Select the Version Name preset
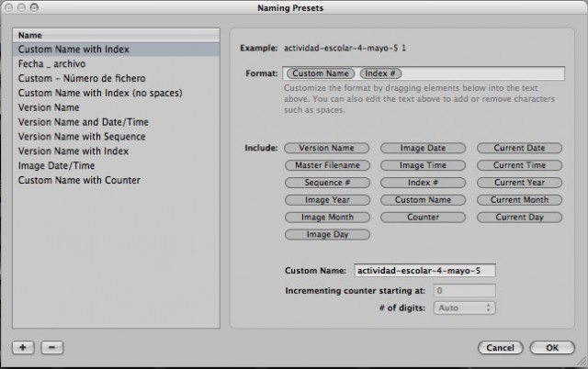 (x=116, y=107)
